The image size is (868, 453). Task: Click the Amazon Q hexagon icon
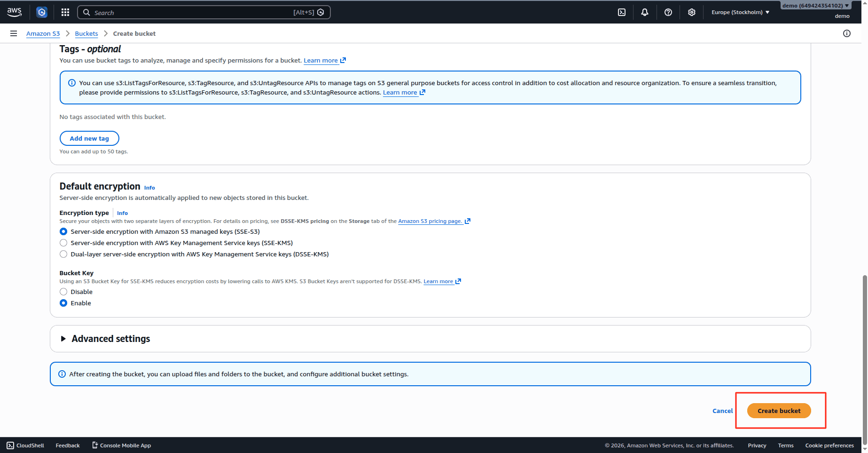42,12
